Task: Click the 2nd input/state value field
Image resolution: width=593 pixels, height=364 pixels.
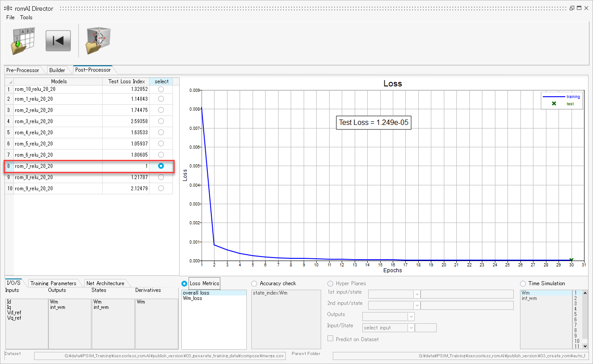Action: tap(467, 305)
